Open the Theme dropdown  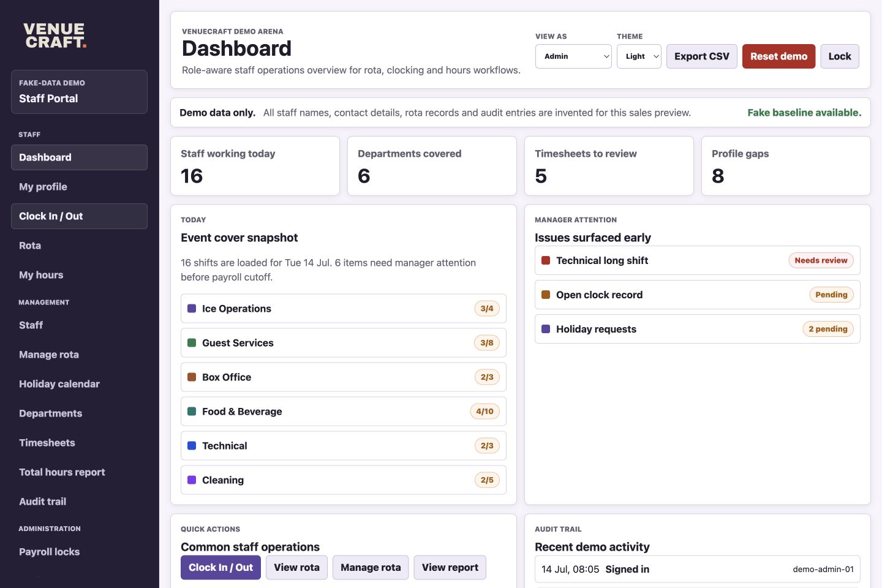point(639,56)
